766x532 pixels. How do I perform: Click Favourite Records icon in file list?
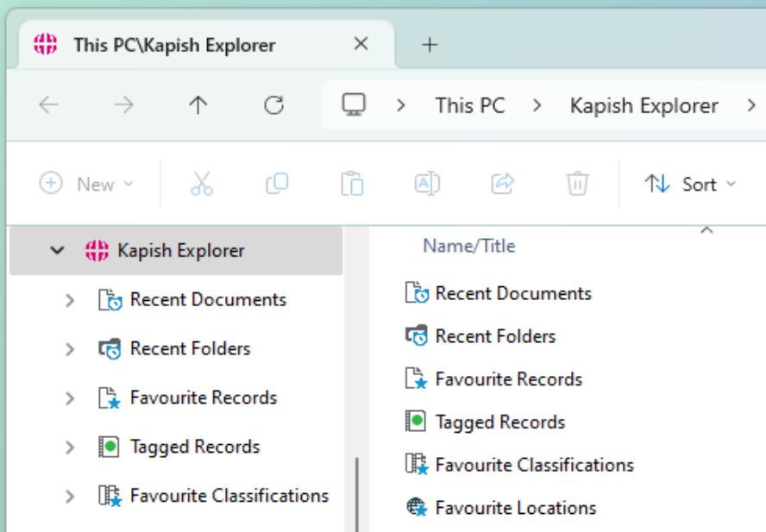(417, 379)
